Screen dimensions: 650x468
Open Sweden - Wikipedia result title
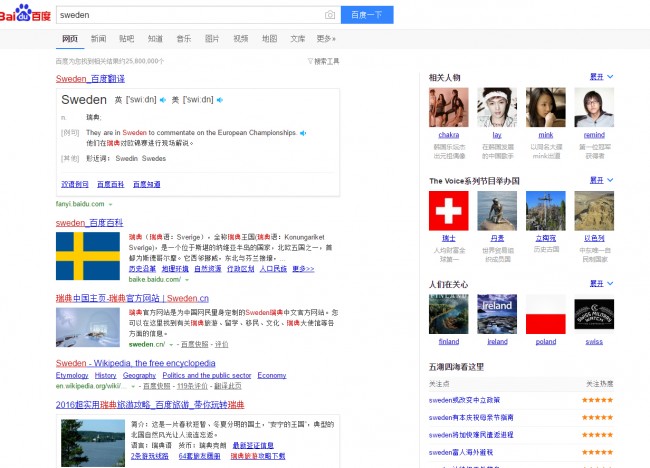point(136,363)
